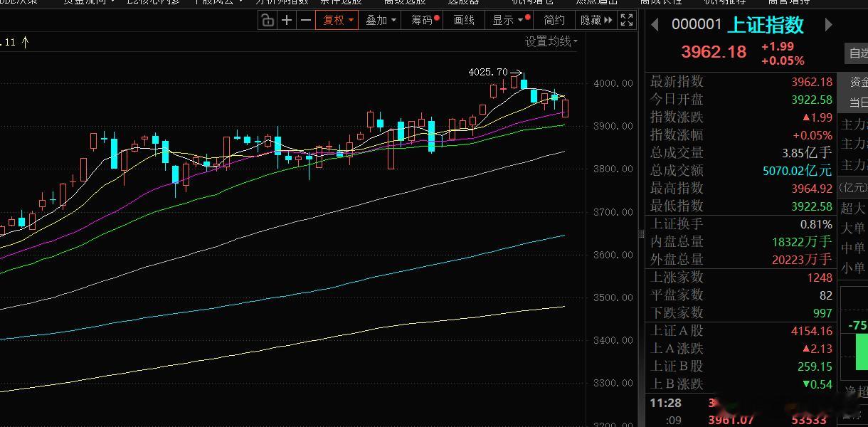Click 3500.00 on price axis
This screenshot has height=427, width=868.
pyautogui.click(x=613, y=297)
